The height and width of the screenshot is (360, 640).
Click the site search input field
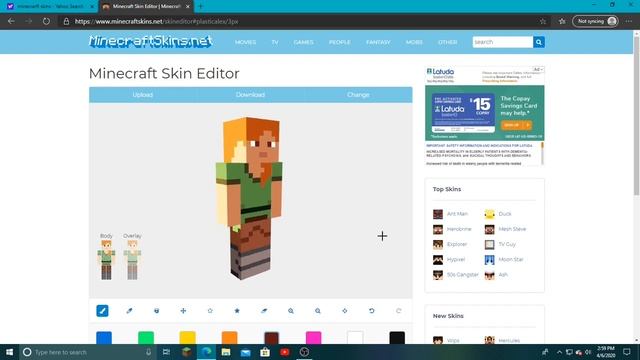coord(502,42)
